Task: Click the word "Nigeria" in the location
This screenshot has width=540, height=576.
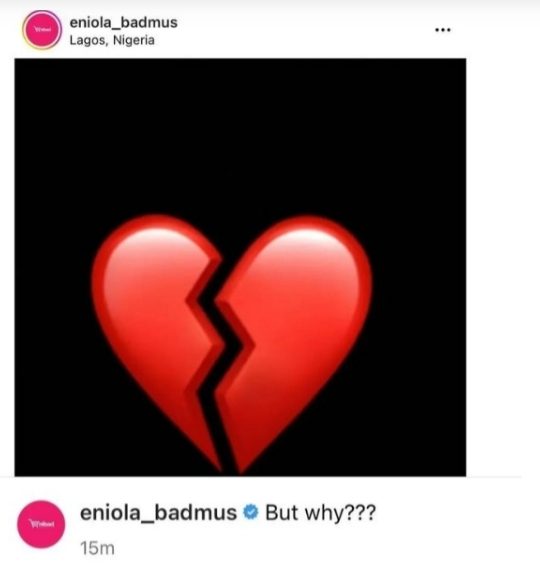Action: (134, 40)
